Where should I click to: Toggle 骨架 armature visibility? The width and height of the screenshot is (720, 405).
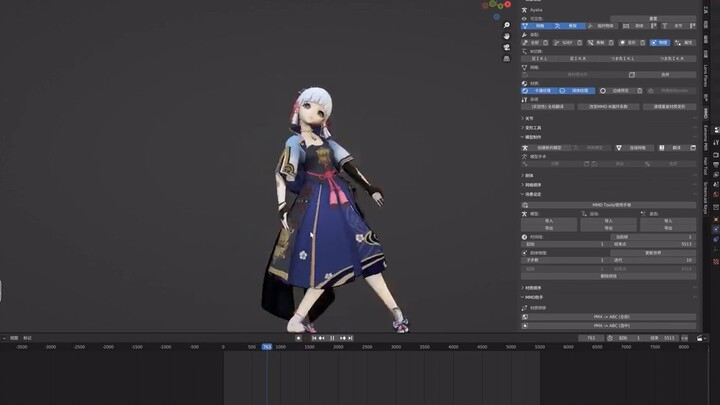click(x=569, y=26)
